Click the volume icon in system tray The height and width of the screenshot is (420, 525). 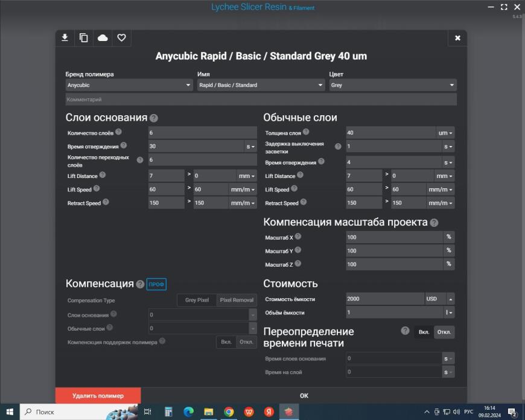coord(456,412)
